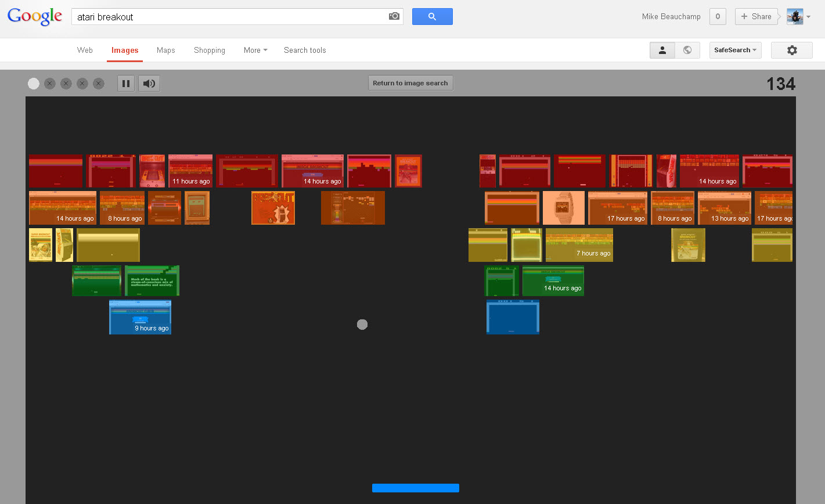Pause the Breakout game
The height and width of the screenshot is (504, 825).
pos(126,84)
